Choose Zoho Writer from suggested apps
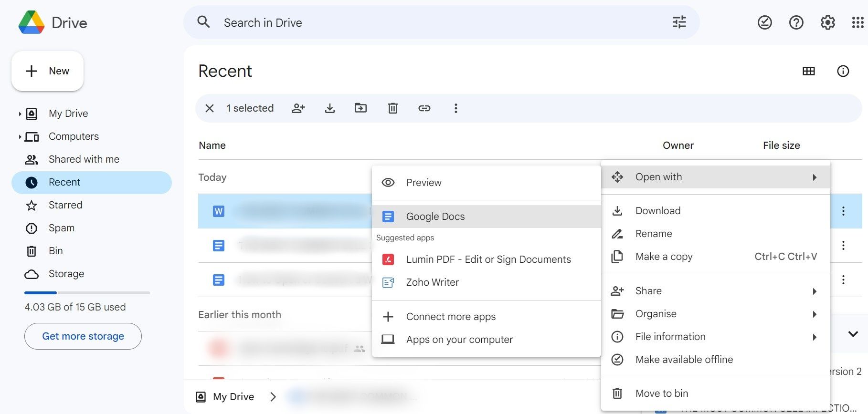868x414 pixels. 432,282
